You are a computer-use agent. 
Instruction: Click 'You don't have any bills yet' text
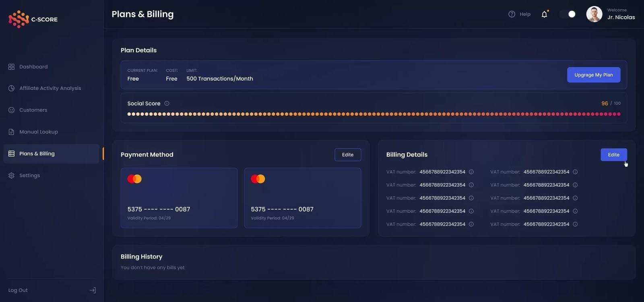click(x=153, y=267)
